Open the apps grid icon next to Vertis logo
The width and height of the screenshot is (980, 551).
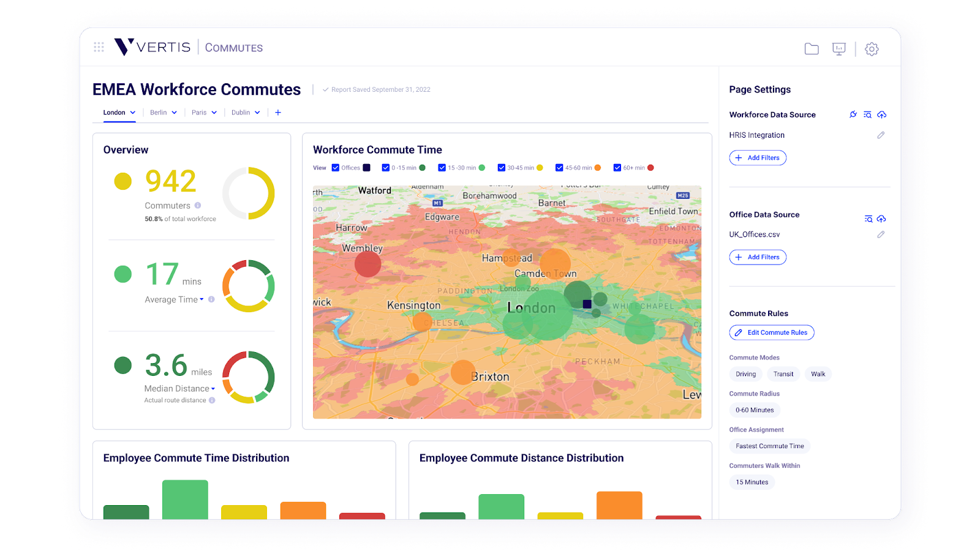pyautogui.click(x=99, y=47)
